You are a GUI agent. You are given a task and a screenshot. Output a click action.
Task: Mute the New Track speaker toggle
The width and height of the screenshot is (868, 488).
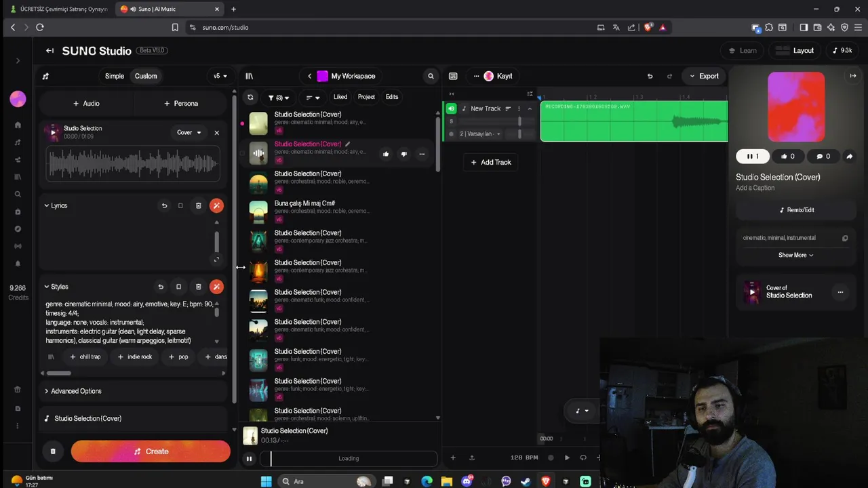[x=451, y=108]
